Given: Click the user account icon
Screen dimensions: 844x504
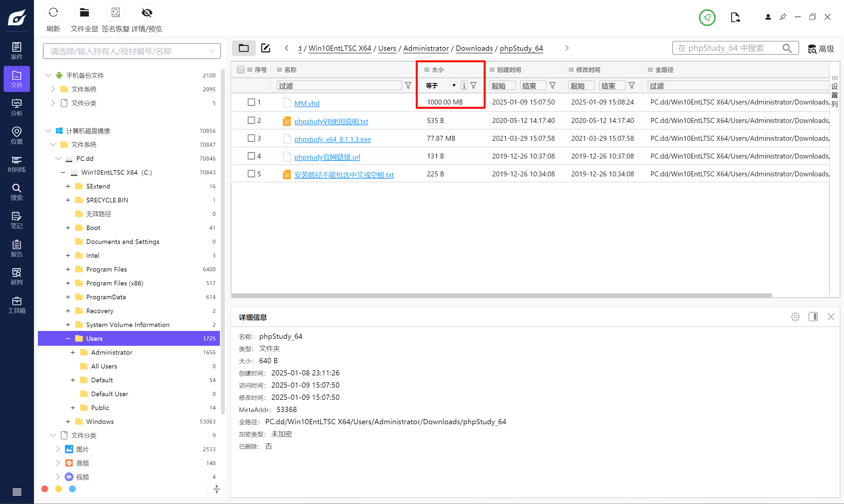Looking at the screenshot, I should (x=768, y=17).
